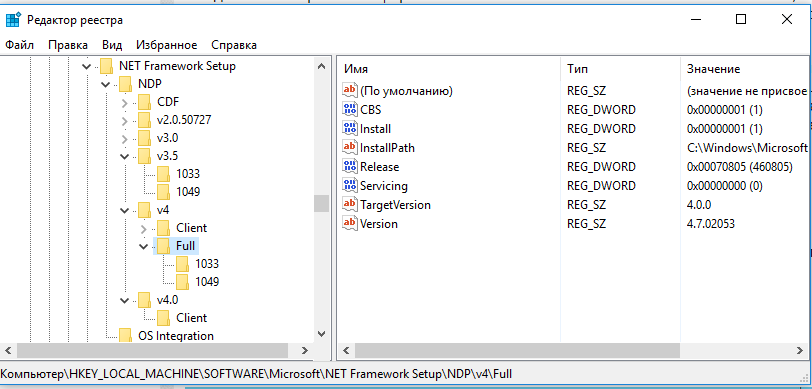Click the value 0x00070805 (460805)
This screenshot has height=389, width=812.
point(740,167)
